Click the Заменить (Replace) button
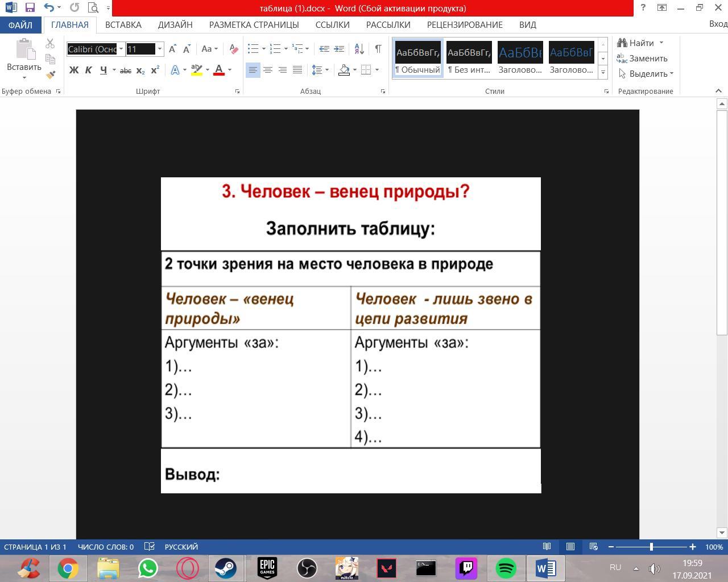The image size is (728, 582). click(642, 58)
